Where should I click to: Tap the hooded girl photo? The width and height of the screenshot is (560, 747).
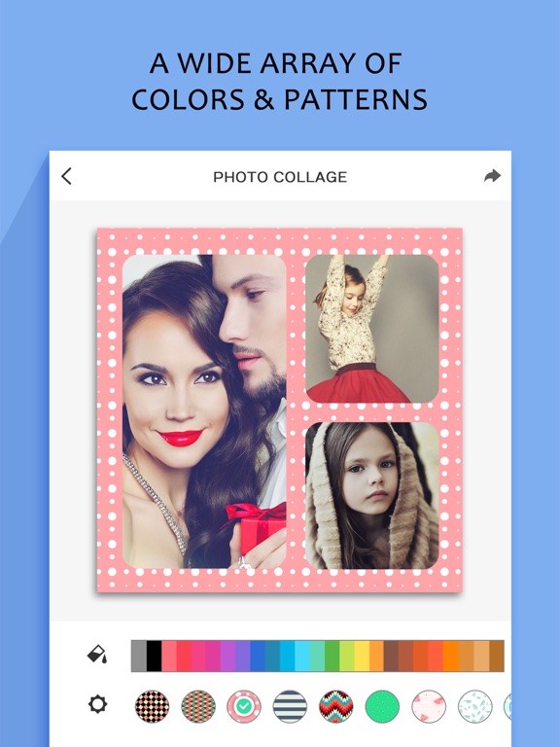[372, 495]
